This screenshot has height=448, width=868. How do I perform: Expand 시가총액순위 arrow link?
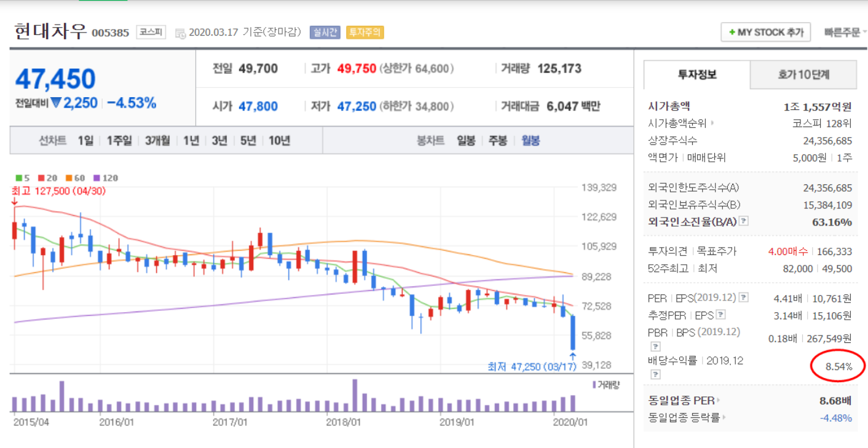[x=712, y=123]
